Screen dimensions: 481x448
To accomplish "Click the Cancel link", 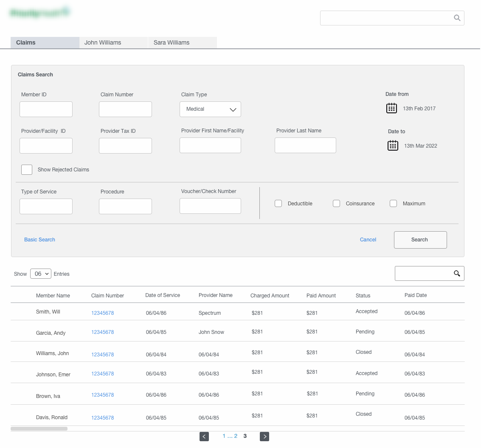I will coord(368,240).
